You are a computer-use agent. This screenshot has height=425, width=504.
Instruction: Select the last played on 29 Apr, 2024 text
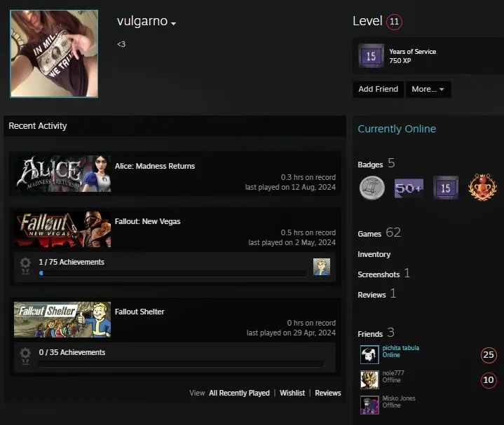click(x=291, y=333)
